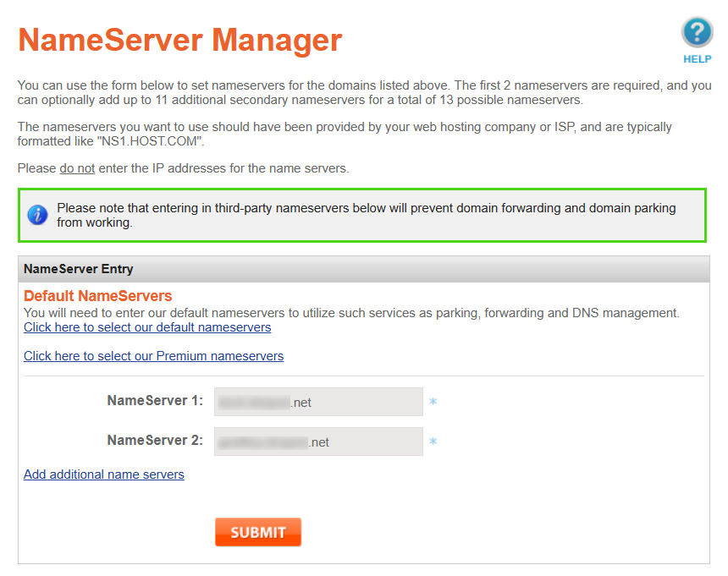Click the required asterisk beside NameServer 2
The width and height of the screenshot is (728, 576).
pos(433,442)
